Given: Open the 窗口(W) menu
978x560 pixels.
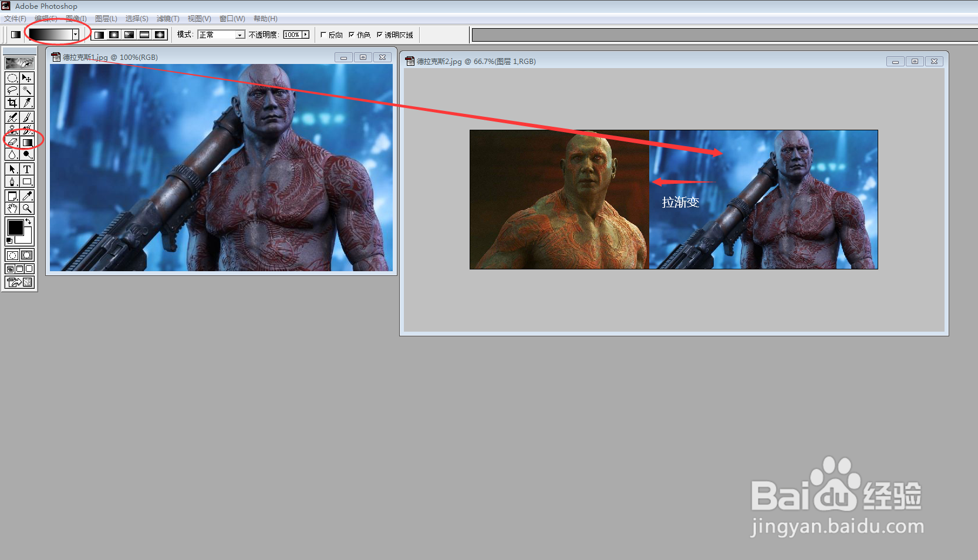Looking at the screenshot, I should point(232,19).
